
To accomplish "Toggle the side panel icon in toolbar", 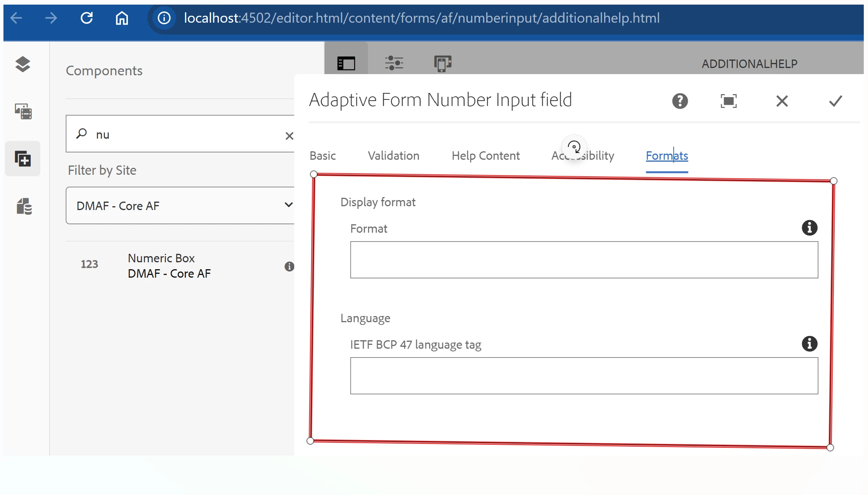I will point(346,63).
